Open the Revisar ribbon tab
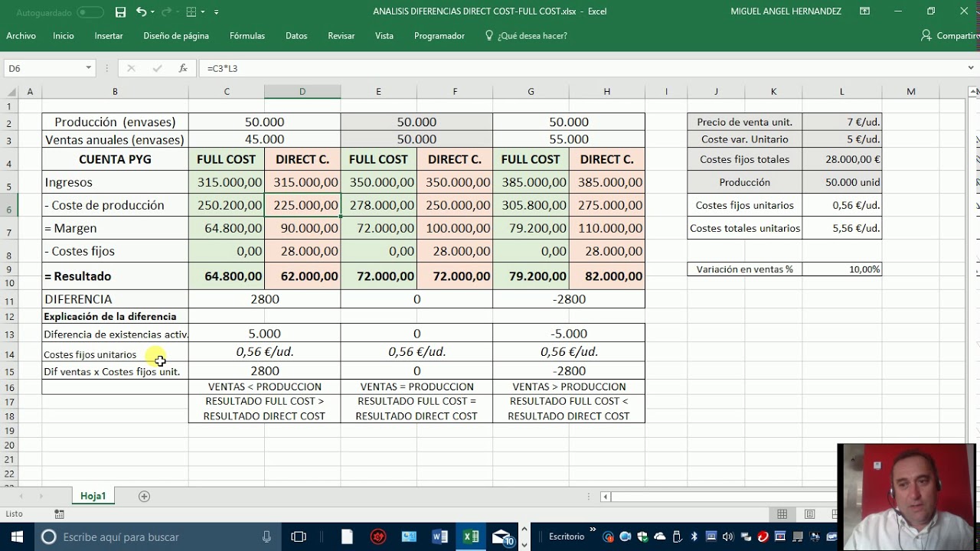 pos(341,36)
